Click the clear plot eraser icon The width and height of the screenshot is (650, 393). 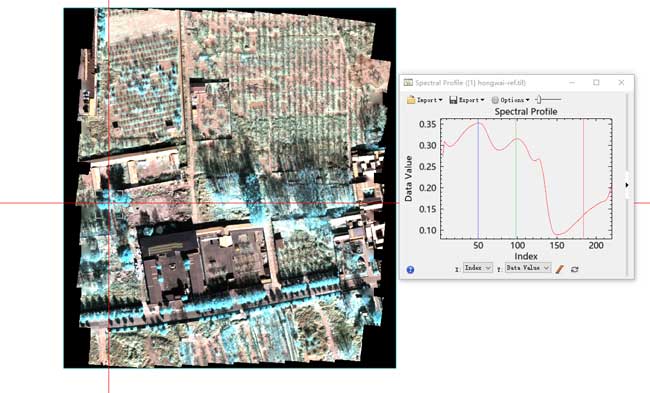[x=560, y=269]
